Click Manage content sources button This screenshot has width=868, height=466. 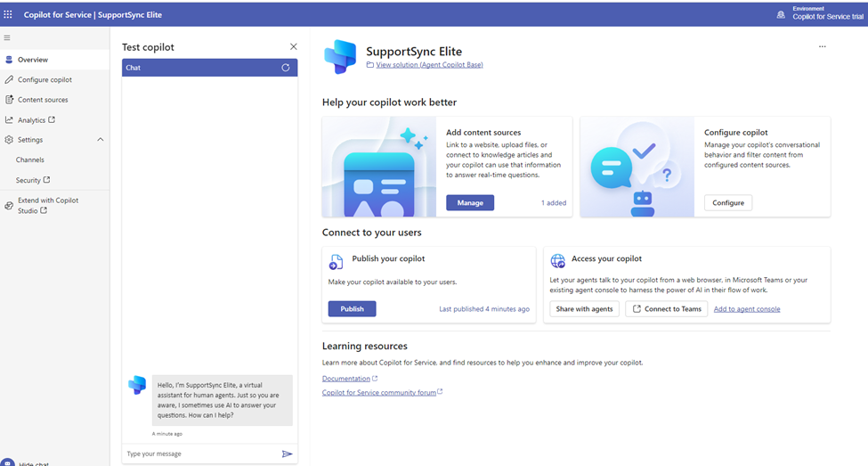click(470, 203)
